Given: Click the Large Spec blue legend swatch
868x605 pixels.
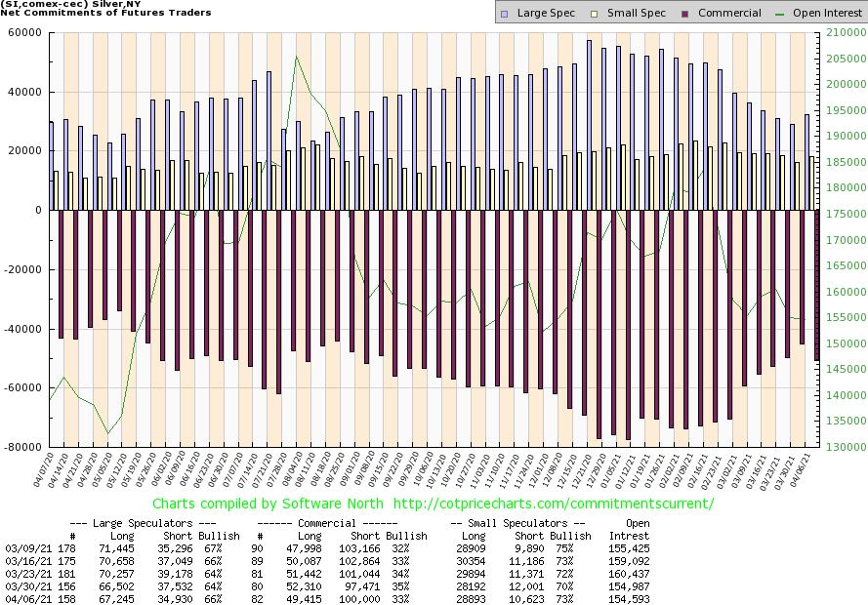Looking at the screenshot, I should [504, 13].
